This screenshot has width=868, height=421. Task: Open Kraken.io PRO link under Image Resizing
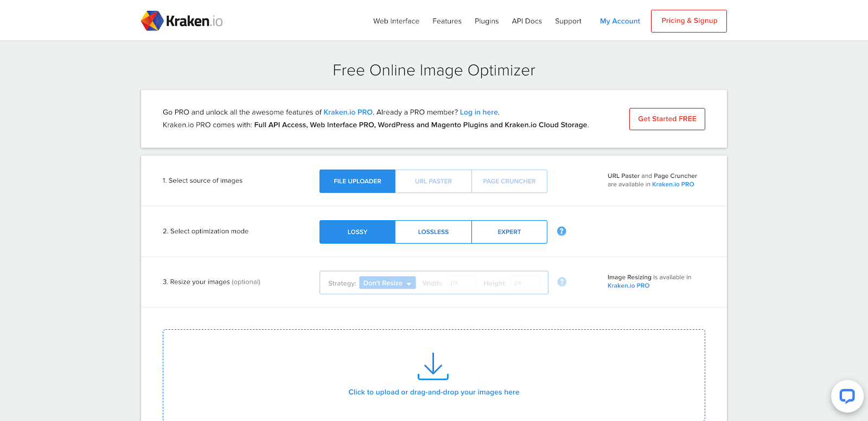tap(628, 286)
